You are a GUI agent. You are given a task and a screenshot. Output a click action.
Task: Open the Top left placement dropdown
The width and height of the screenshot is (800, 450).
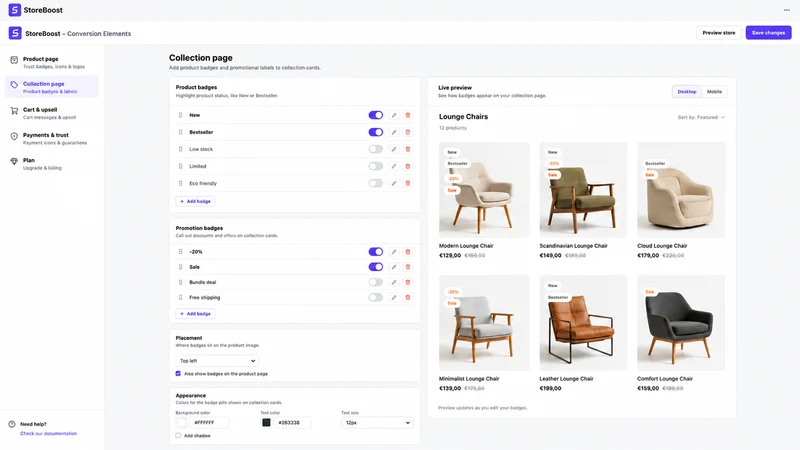pyautogui.click(x=217, y=361)
